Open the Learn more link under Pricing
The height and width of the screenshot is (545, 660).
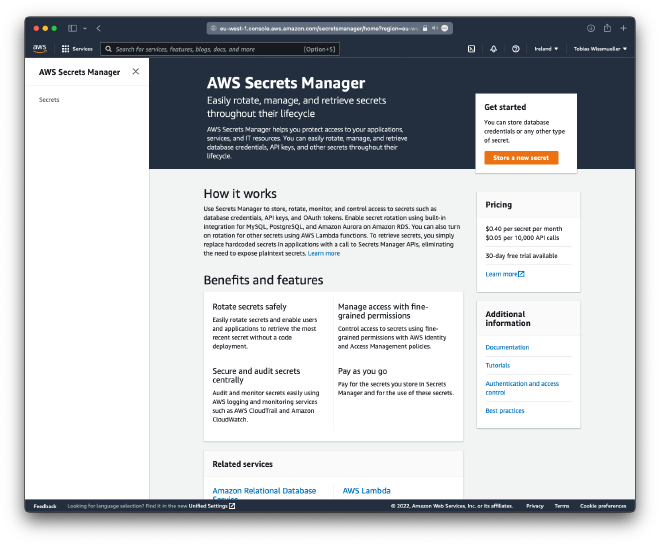(504, 273)
